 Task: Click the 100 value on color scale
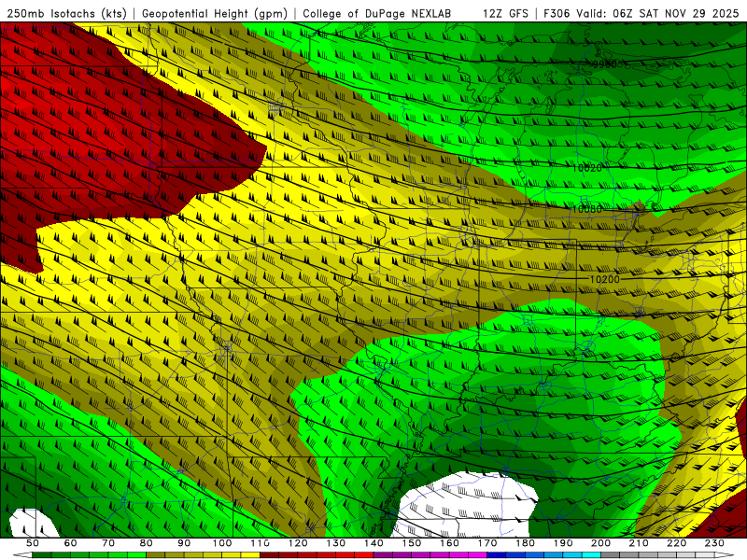click(222, 543)
